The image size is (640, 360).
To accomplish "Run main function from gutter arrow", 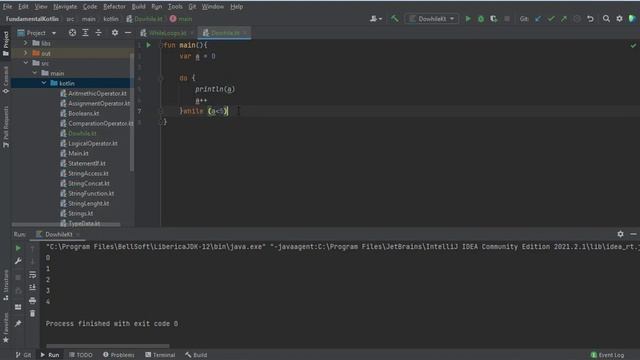I will (149, 45).
